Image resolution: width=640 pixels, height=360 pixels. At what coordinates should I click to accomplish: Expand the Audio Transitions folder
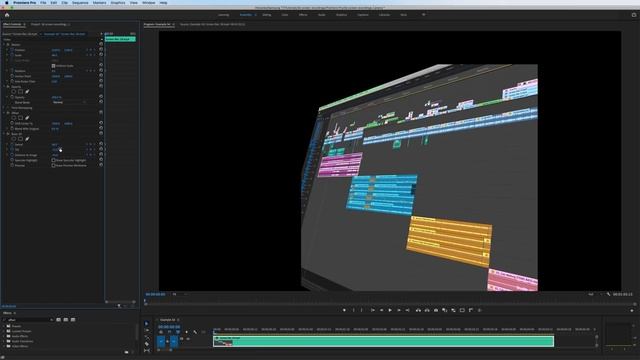pyautogui.click(x=4, y=342)
